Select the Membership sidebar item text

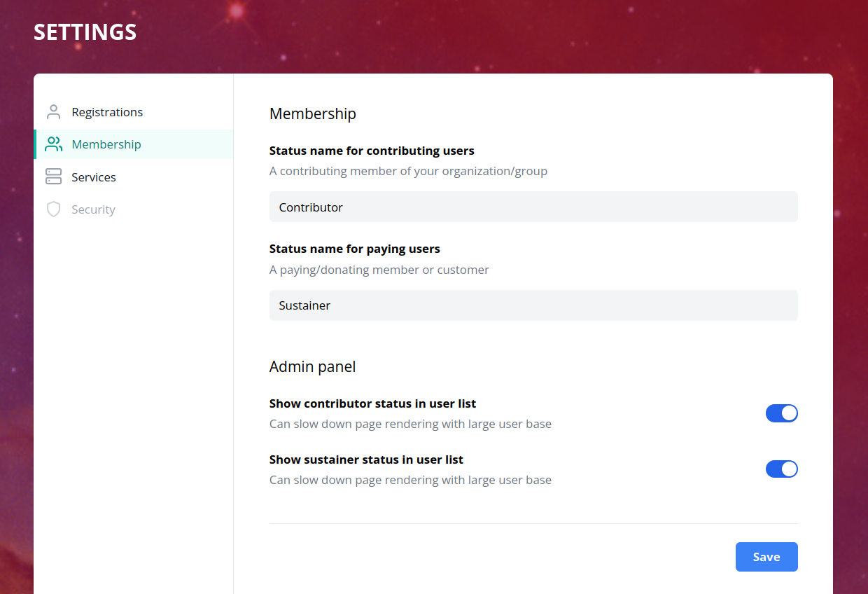click(x=106, y=144)
